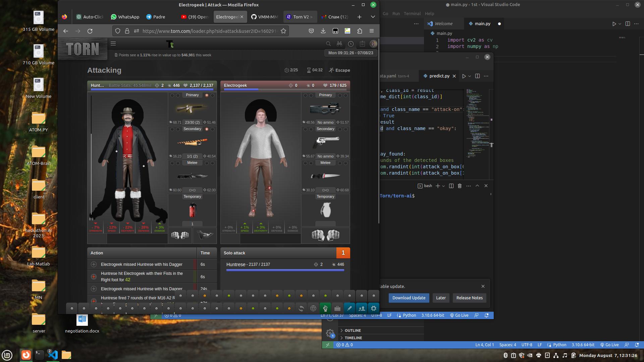Attack with Huntrese's Kick boot icon
The image size is (644, 362).
205,235
